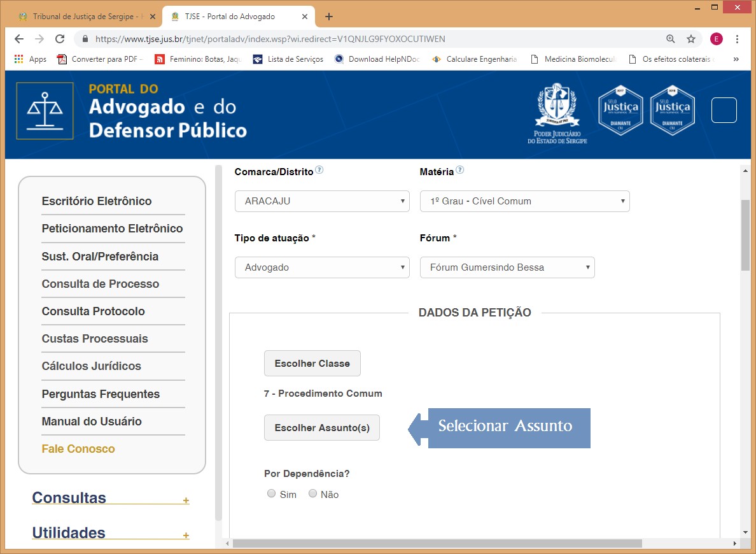Select the Não radio for Por Dependência
Image resolution: width=756 pixels, height=554 pixels.
(x=312, y=494)
